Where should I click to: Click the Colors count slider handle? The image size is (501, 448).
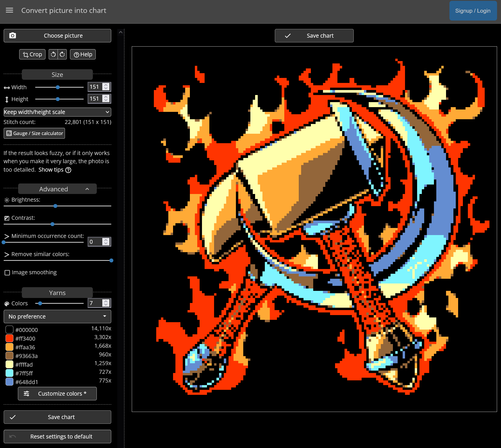tap(40, 303)
